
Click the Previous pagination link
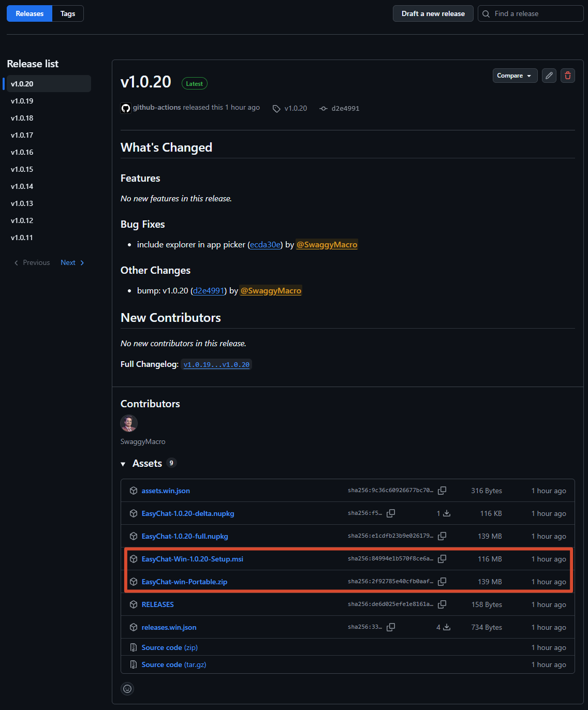pyautogui.click(x=32, y=262)
